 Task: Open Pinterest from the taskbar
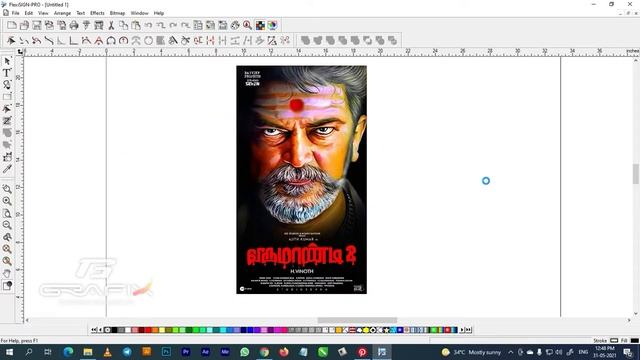click(x=362, y=352)
